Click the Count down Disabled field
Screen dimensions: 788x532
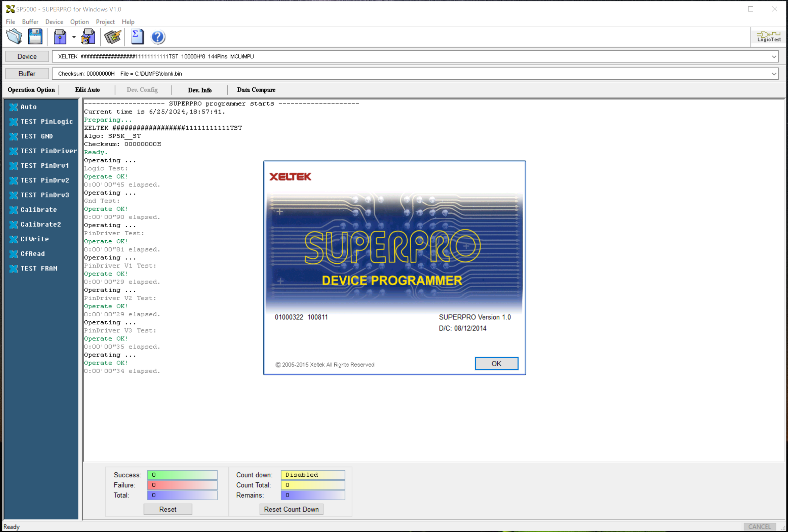pyautogui.click(x=313, y=475)
